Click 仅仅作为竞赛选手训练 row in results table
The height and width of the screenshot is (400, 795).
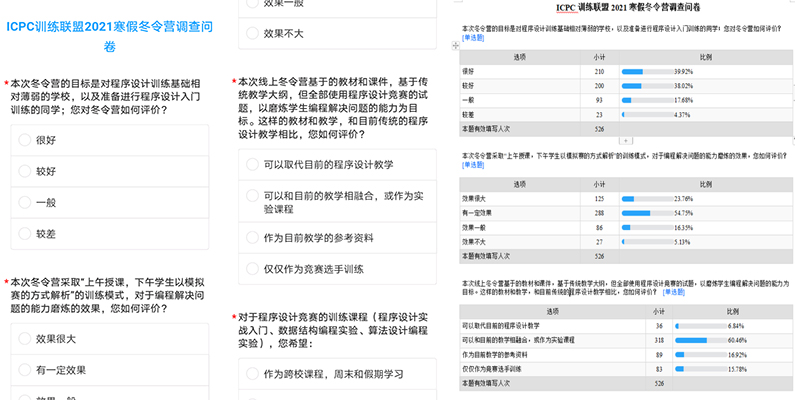[x=491, y=370]
